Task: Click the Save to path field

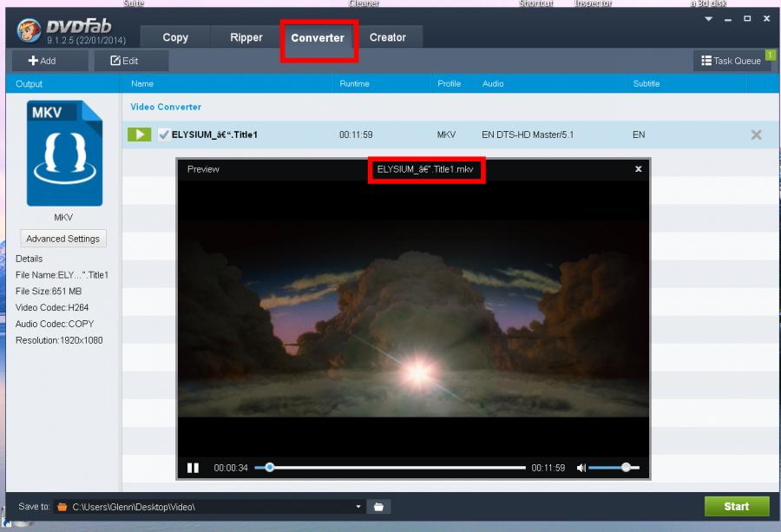Action: [209, 507]
